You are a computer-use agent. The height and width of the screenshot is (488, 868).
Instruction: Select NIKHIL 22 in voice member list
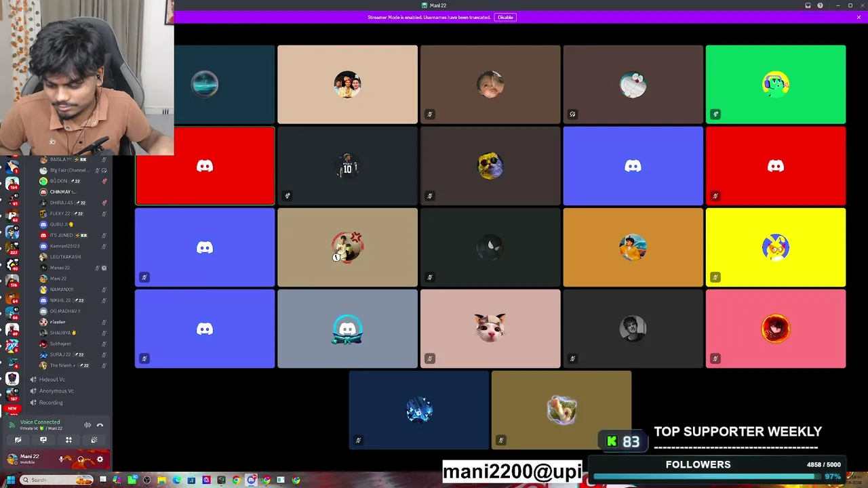click(73, 300)
